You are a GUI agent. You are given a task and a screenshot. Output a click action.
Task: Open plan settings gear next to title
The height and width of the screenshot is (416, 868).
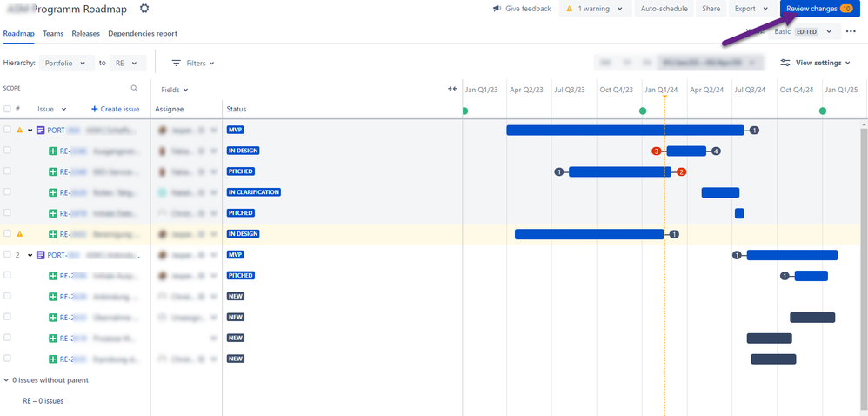point(144,9)
